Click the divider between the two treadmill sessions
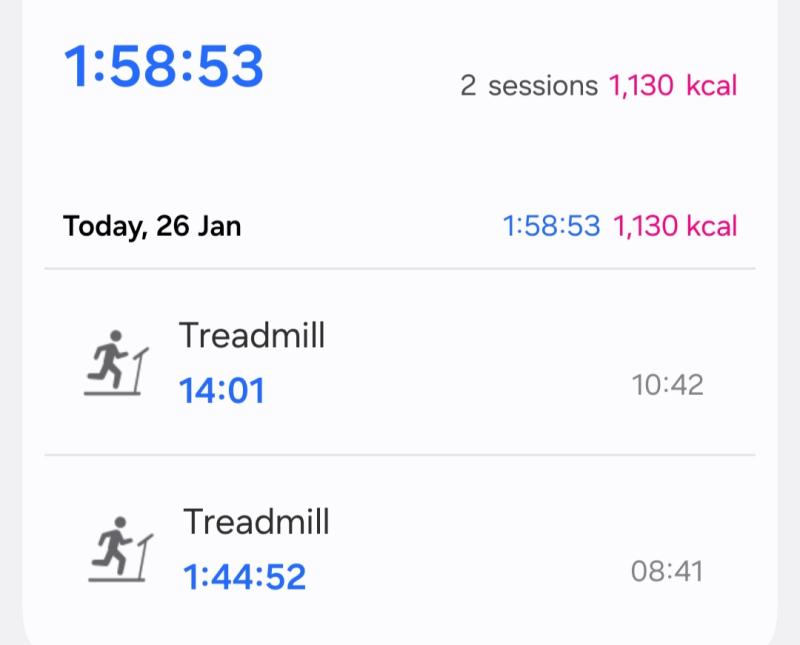800x645 pixels. (400, 455)
